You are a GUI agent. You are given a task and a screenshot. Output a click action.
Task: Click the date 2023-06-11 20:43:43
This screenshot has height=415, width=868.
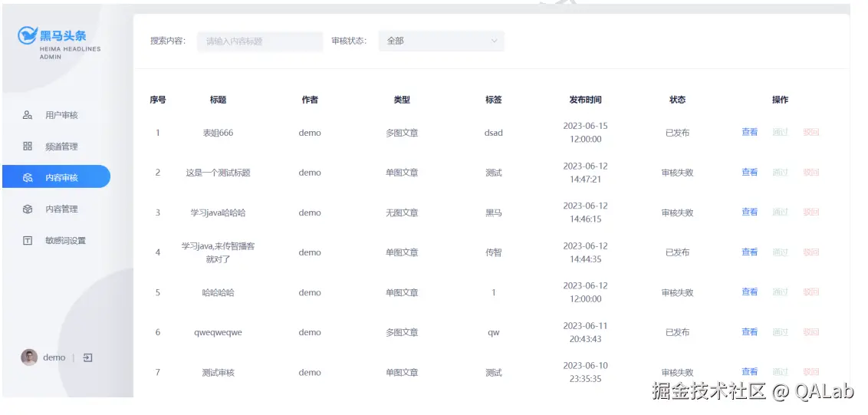point(585,332)
